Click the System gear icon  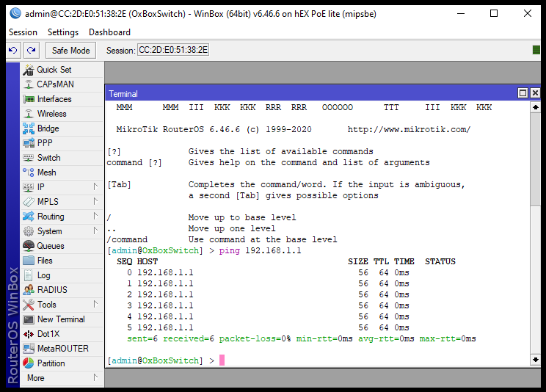28,231
